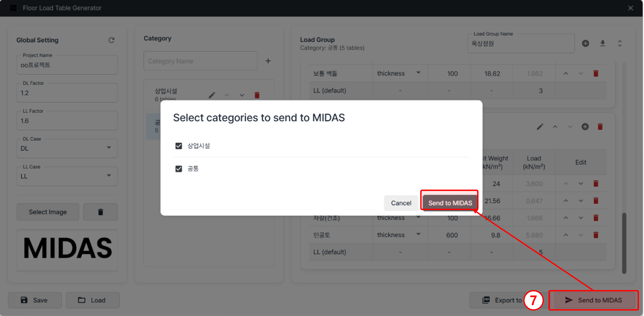The height and width of the screenshot is (316, 644).
Task: Click the delete image trash icon in Global Setting
Action: tap(101, 212)
